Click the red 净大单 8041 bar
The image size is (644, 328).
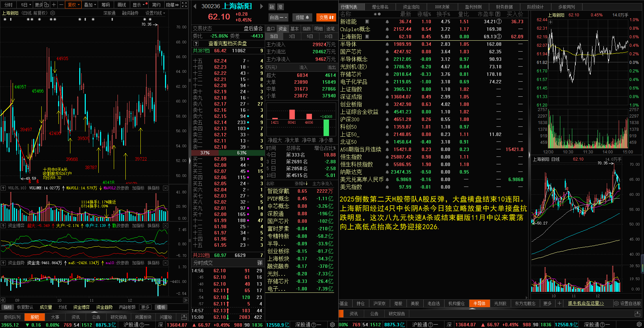coord(292,114)
